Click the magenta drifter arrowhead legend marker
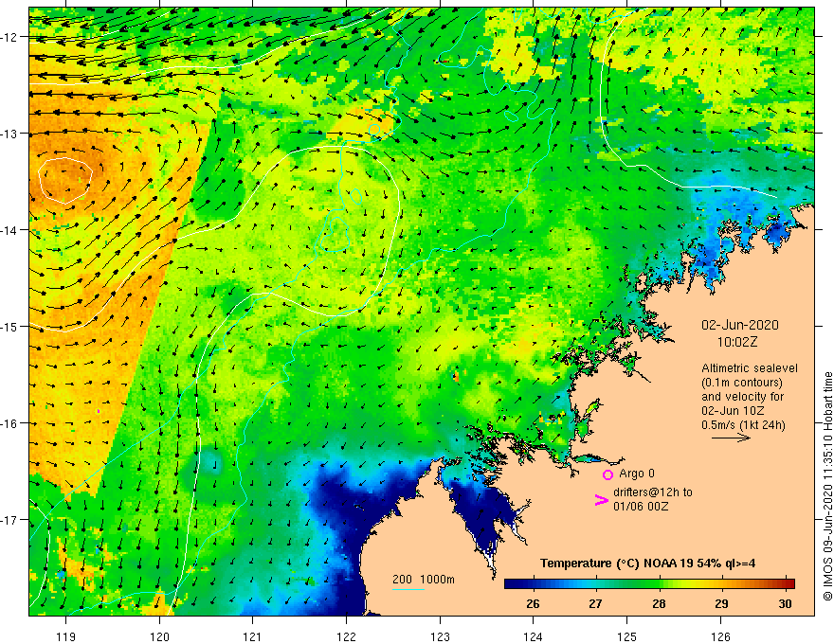The image size is (834, 644). point(602,500)
